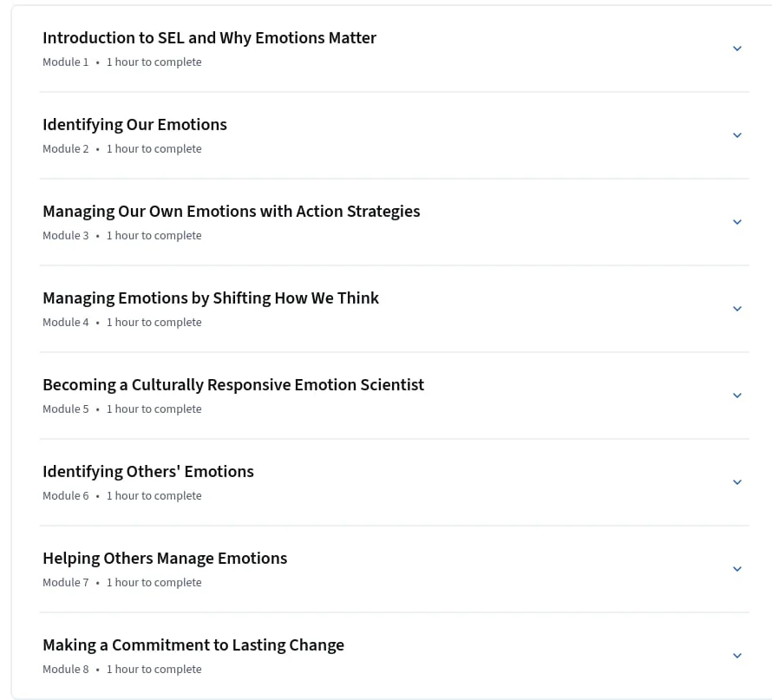Open chevron next to Helping Others Manage Emotions
Screen dimensions: 772x700
click(737, 568)
